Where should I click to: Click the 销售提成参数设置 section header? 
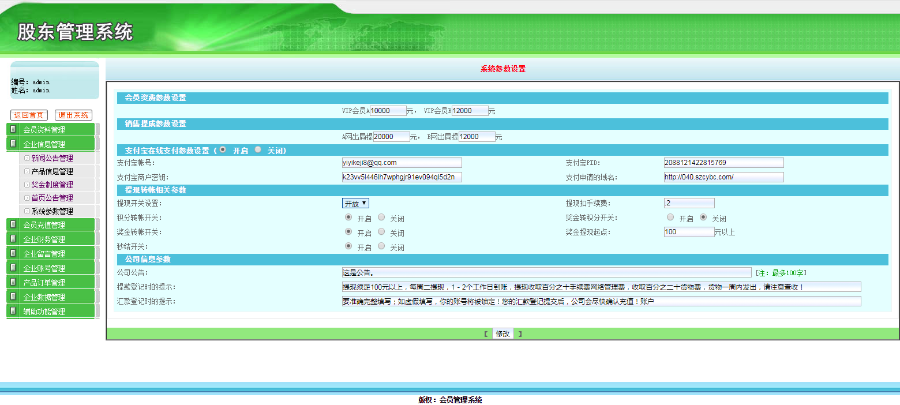502,124
